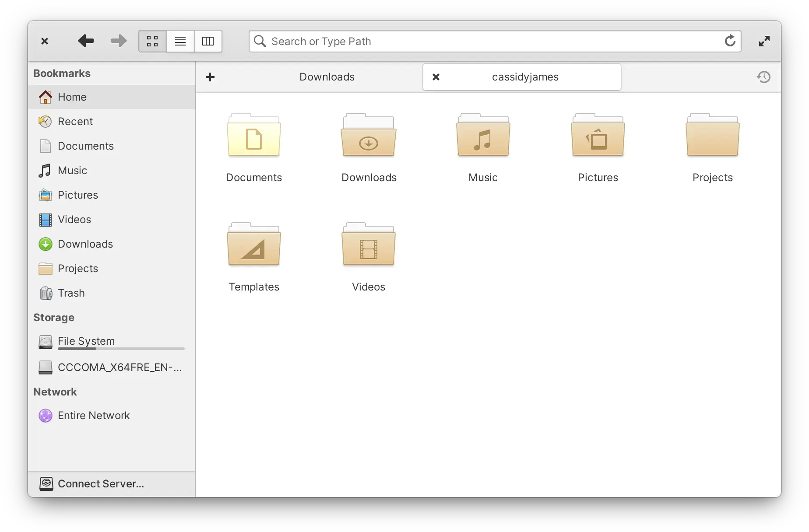
Task: Switch to column view mode
Action: 208,41
